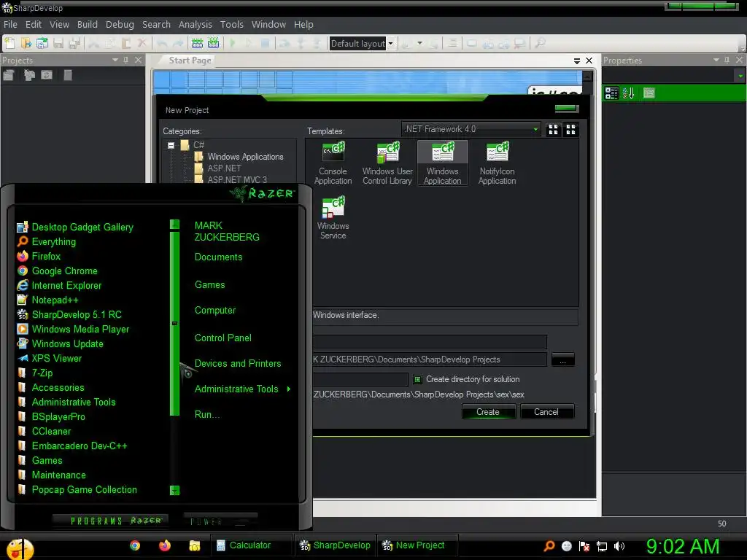
Task: Click the Undo toolbar icon
Action: [161, 43]
